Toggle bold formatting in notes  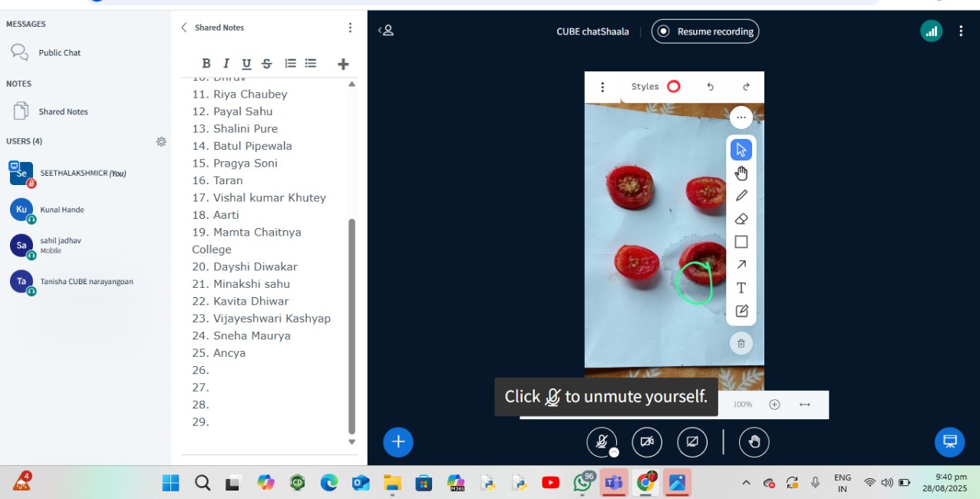point(206,64)
